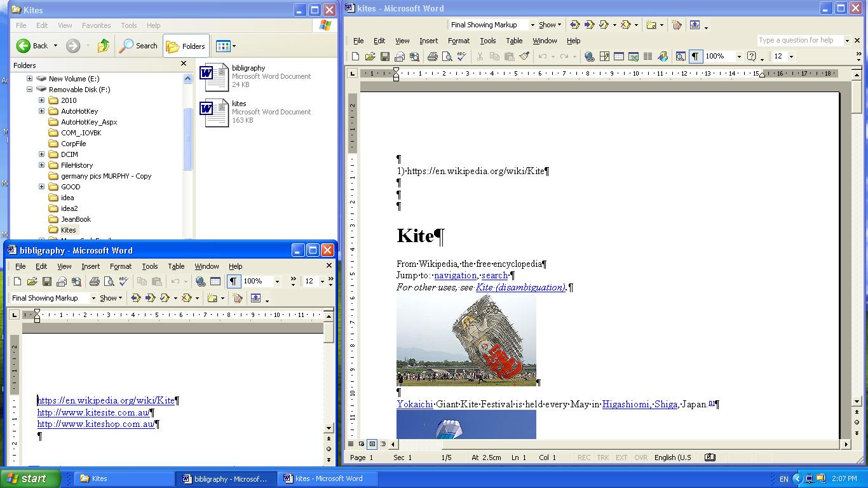
Task: Click Insert Table icon in kites toolbar
Action: pos(618,57)
